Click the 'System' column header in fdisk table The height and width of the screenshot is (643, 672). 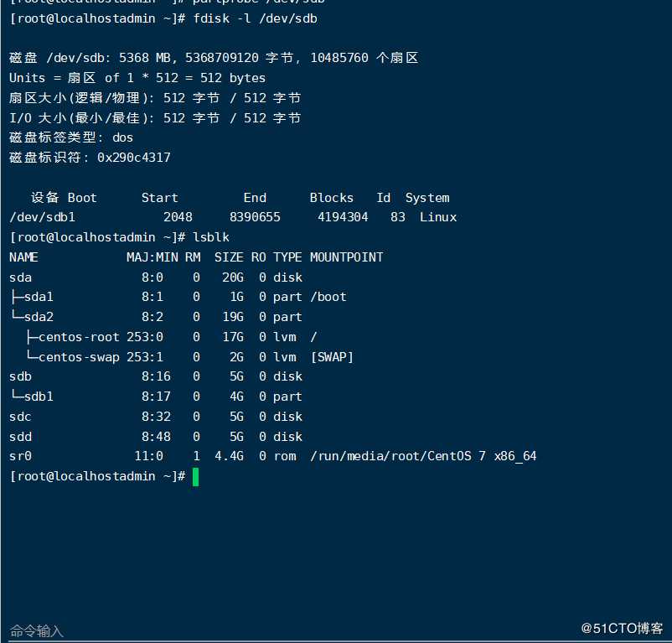427,198
